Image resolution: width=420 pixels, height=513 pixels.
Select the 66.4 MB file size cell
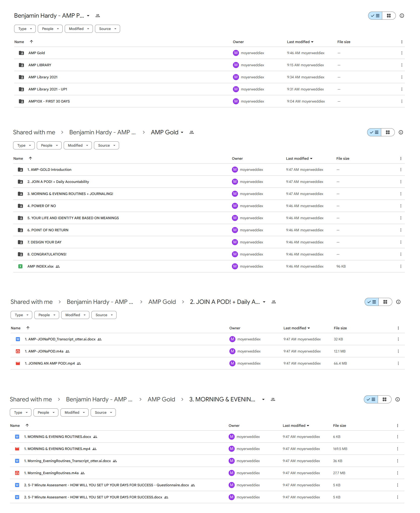(340, 363)
